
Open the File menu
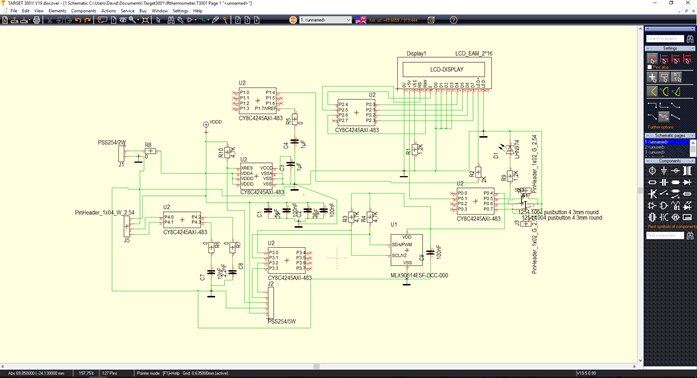tap(14, 11)
